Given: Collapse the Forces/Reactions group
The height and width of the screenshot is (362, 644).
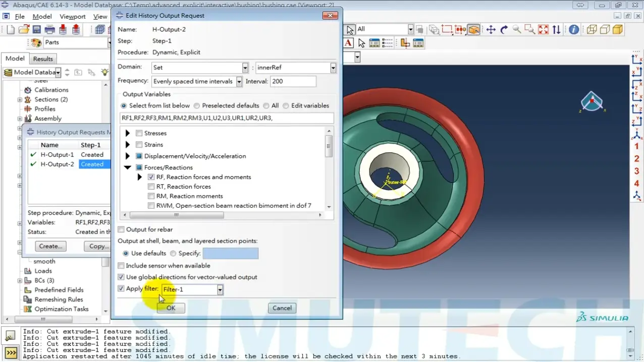Looking at the screenshot, I should tap(128, 167).
